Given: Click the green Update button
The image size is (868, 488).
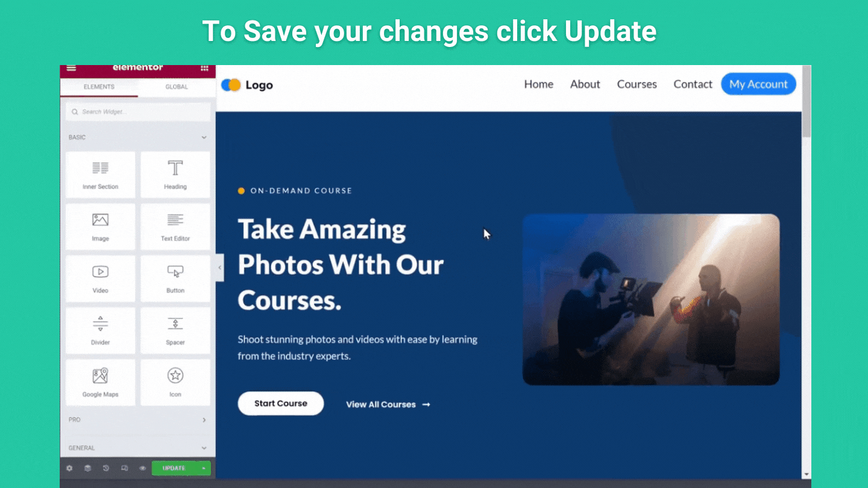Looking at the screenshot, I should 174,468.
